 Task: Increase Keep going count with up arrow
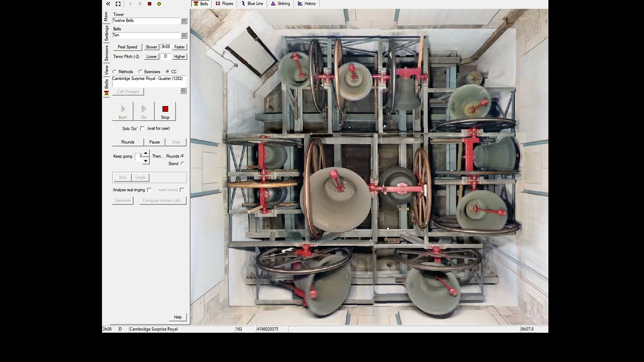click(146, 153)
